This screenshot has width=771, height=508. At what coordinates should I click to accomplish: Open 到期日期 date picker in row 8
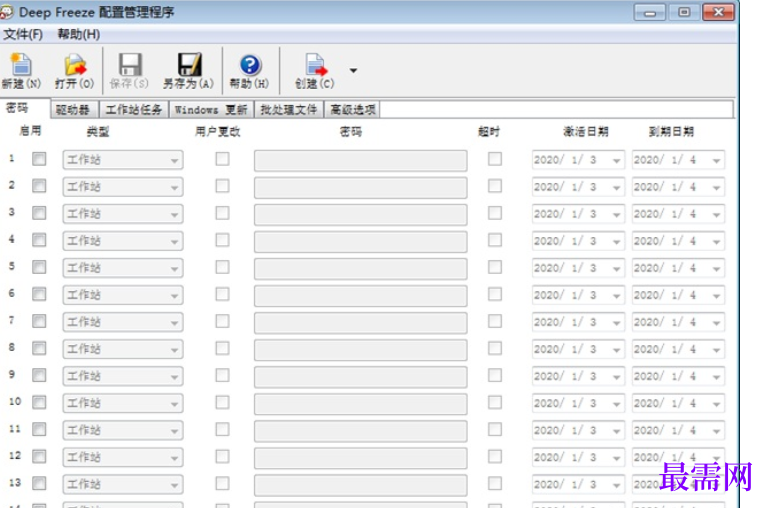point(679,349)
